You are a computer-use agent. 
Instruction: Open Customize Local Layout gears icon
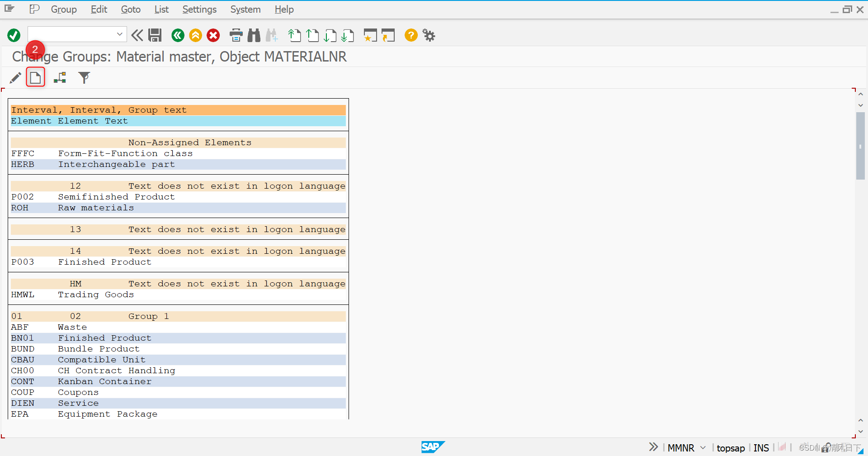[429, 35]
